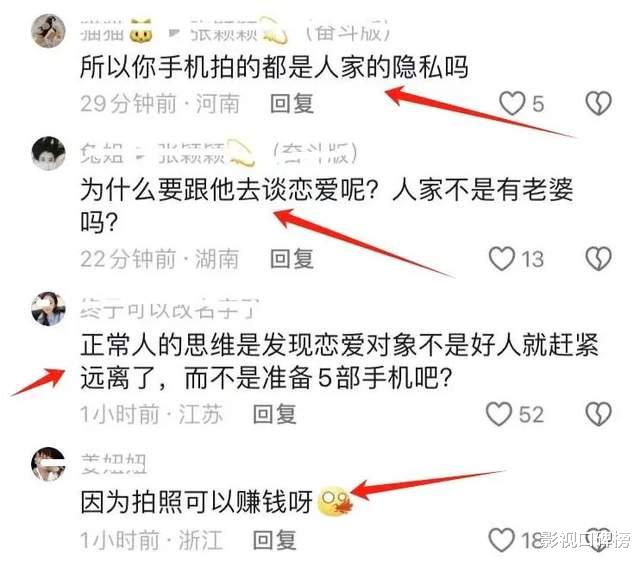Image resolution: width=640 pixels, height=561 pixels.
Task: Open the first commenter's avatar
Action: point(49,31)
